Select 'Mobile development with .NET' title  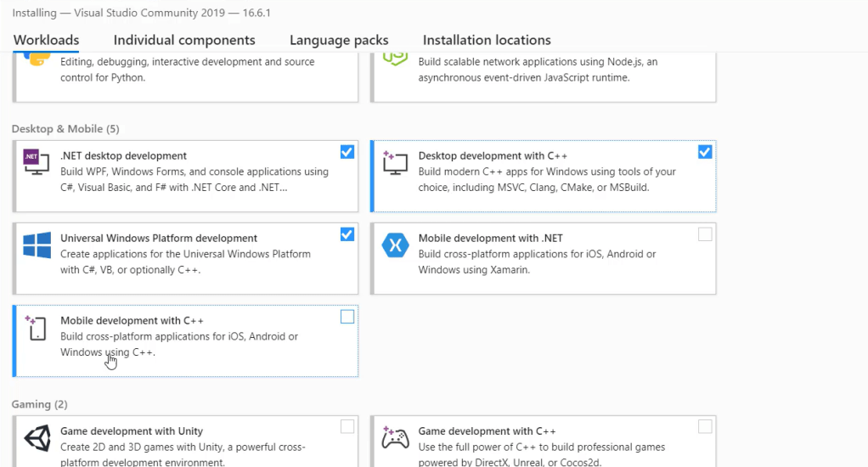click(x=490, y=239)
